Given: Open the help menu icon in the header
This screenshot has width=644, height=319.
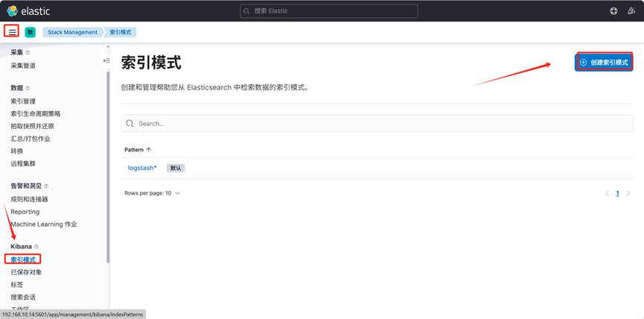Looking at the screenshot, I should pyautogui.click(x=613, y=11).
